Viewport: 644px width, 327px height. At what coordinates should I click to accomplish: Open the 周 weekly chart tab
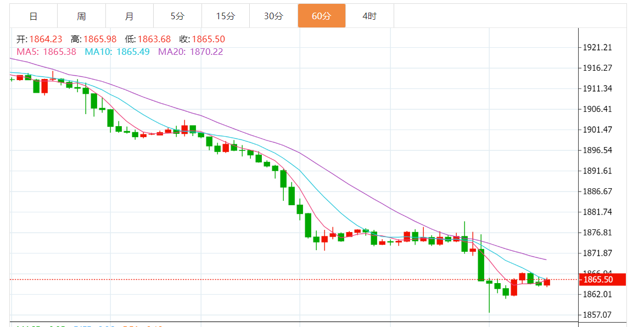[x=81, y=16]
